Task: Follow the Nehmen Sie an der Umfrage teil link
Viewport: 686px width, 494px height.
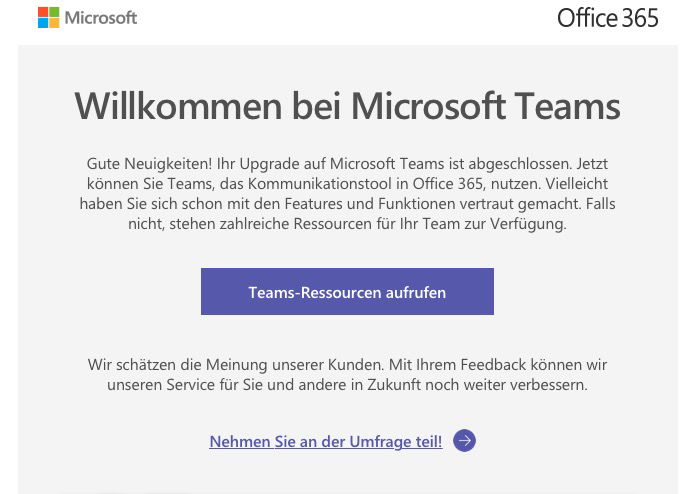Action: [326, 441]
